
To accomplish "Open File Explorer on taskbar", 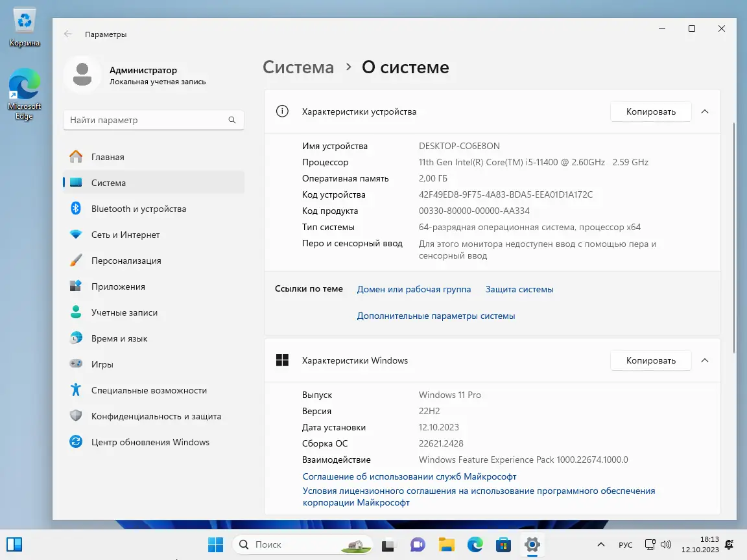I will (x=446, y=544).
